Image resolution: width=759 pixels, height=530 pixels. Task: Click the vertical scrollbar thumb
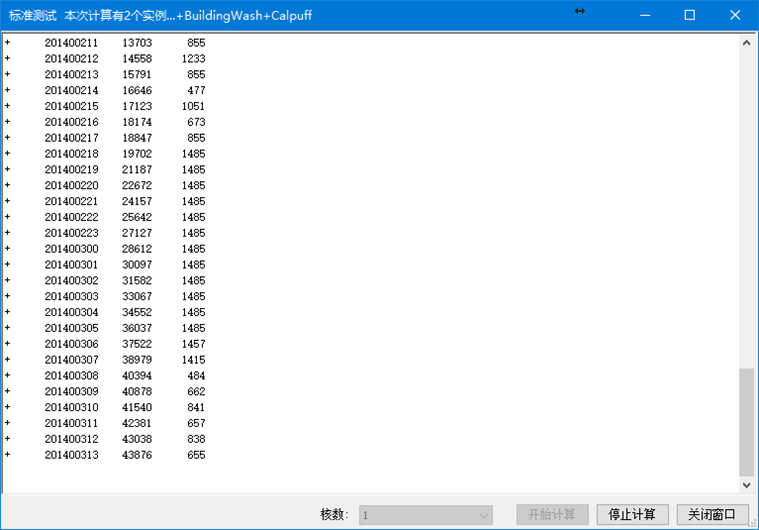tap(746, 420)
